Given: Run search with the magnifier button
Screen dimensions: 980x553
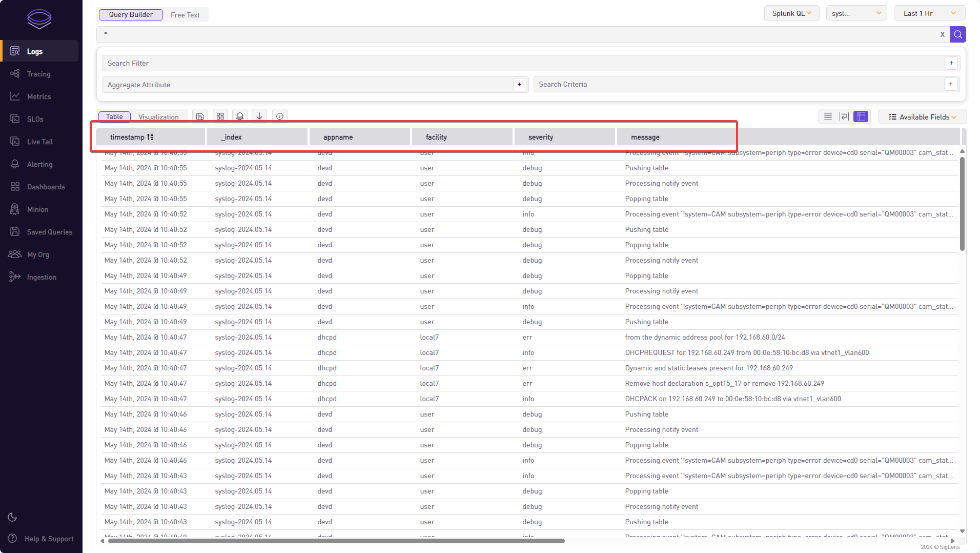Looking at the screenshot, I should (x=957, y=34).
